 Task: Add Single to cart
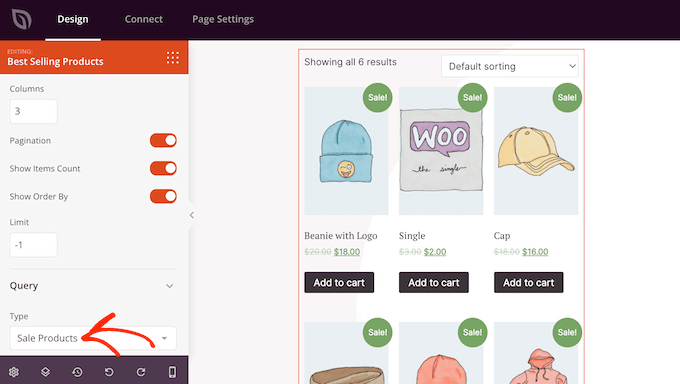(x=434, y=282)
